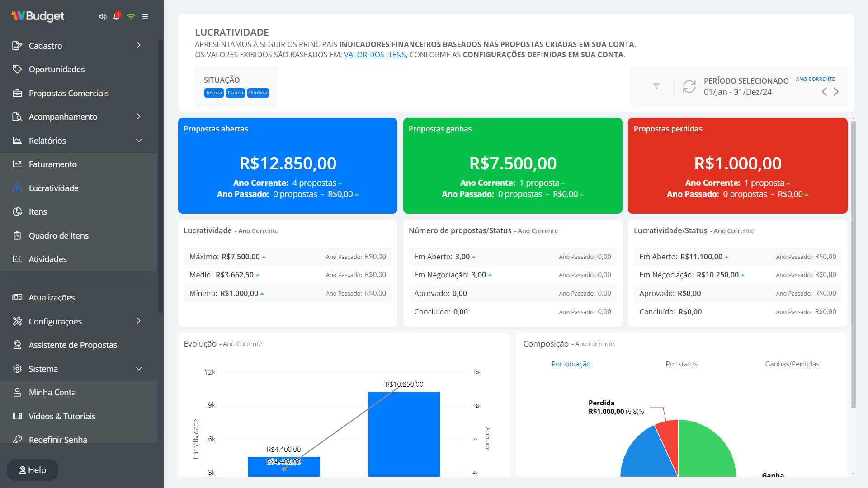This screenshot has height=488, width=868.
Task: Switch to the Ganhas/Perdidas tab
Action: (x=792, y=364)
